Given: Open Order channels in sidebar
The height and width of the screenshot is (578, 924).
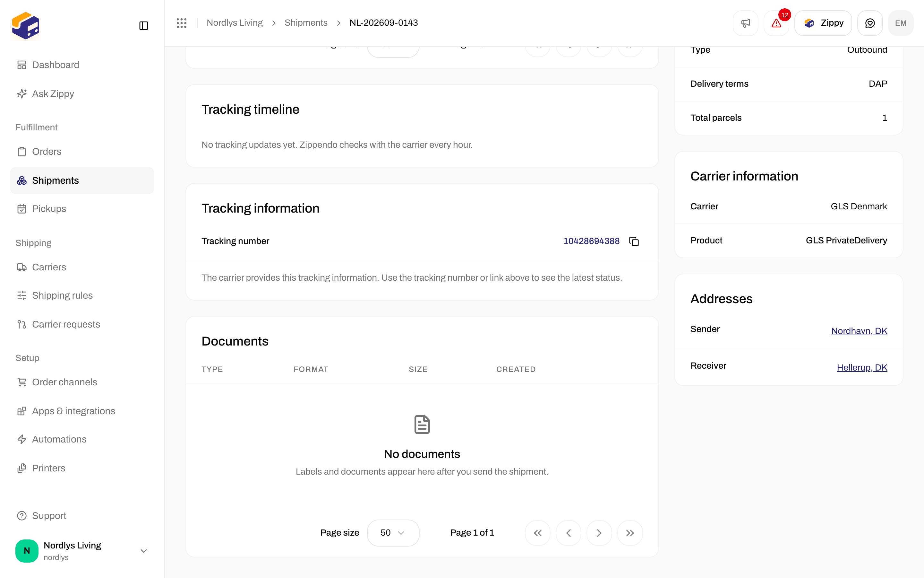Looking at the screenshot, I should point(82,382).
